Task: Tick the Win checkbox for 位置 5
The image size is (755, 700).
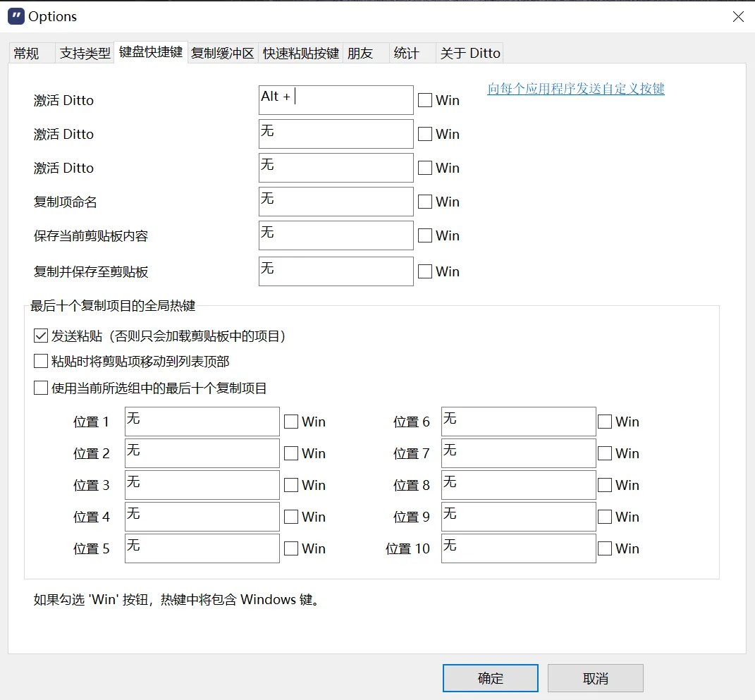Action: pos(291,548)
